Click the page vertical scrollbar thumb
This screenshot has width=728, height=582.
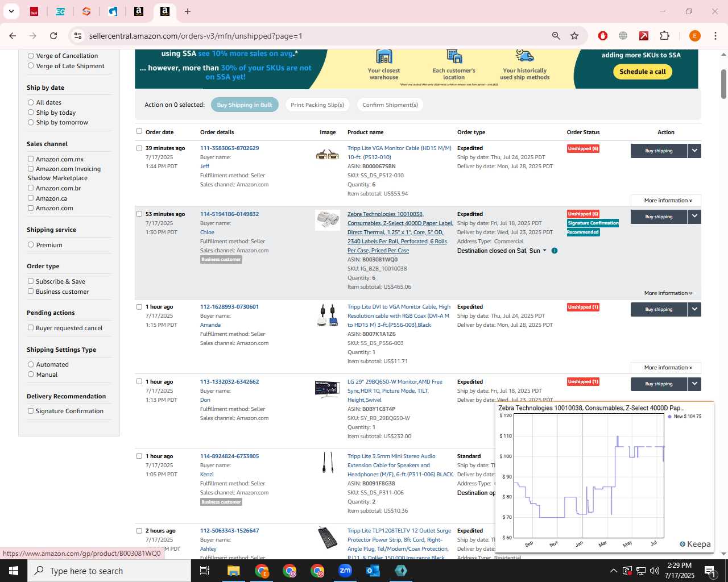pos(723,84)
